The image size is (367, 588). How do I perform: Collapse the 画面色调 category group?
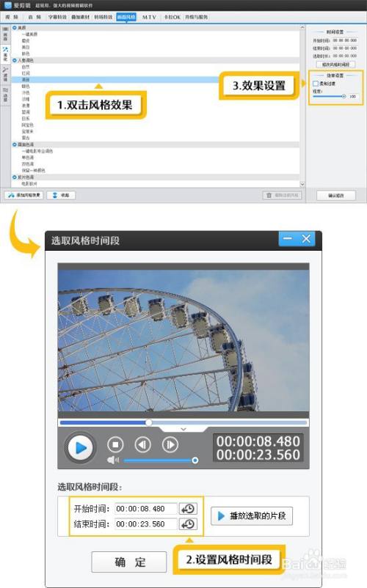15,144
